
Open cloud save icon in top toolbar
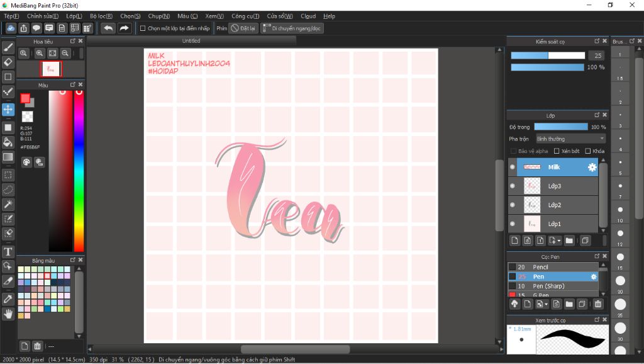11,28
